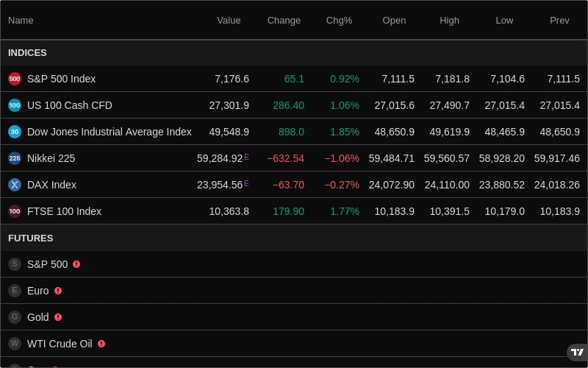The width and height of the screenshot is (588, 368).
Task: Select the Dow Jones percent change 1.85%
Action: [345, 132]
